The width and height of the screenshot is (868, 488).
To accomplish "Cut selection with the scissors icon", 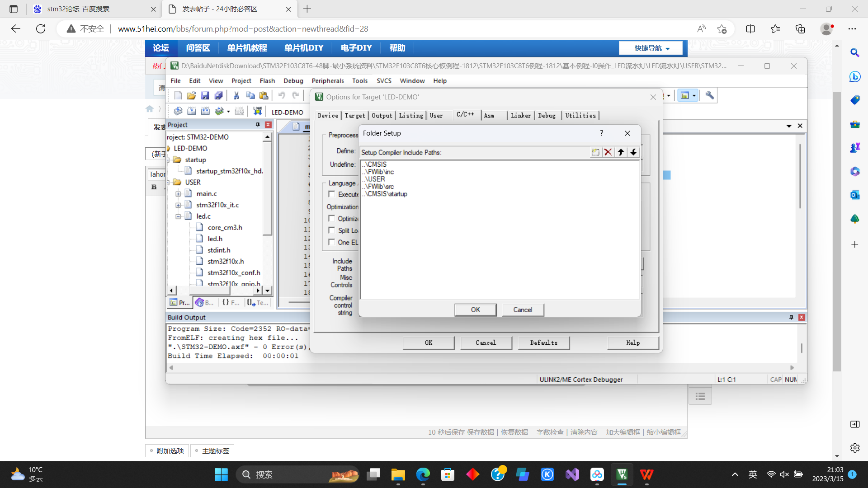I will [236, 95].
